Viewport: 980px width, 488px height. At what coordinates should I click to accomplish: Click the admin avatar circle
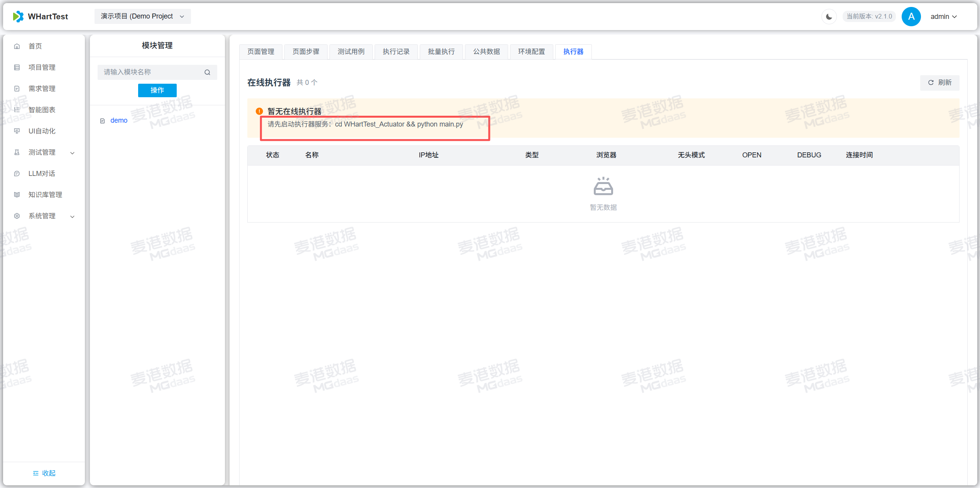(x=911, y=17)
